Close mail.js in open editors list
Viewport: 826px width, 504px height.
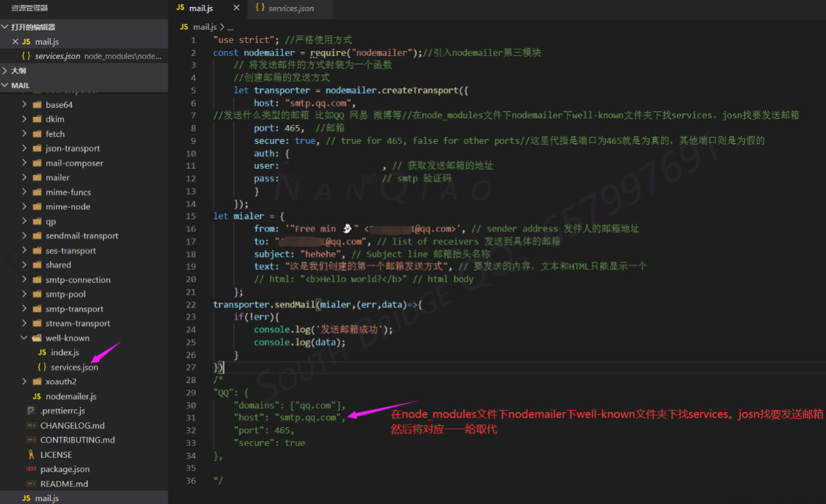15,42
